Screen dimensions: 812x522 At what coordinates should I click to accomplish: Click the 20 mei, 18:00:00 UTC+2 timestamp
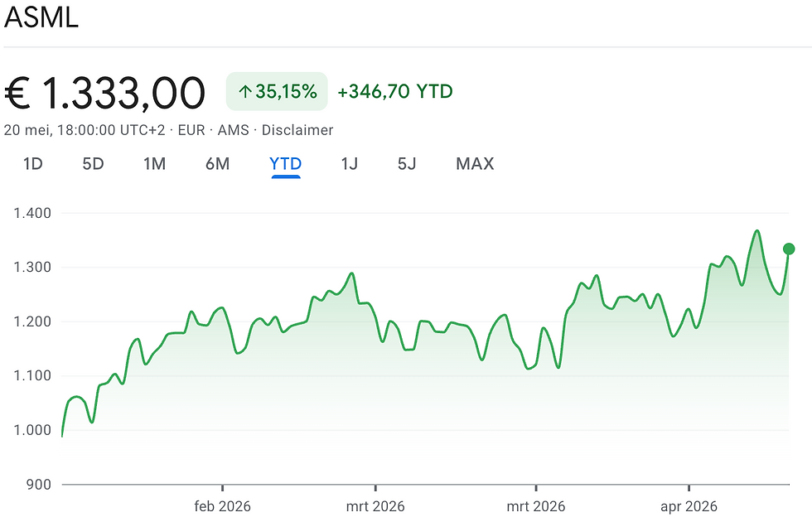pos(85,130)
